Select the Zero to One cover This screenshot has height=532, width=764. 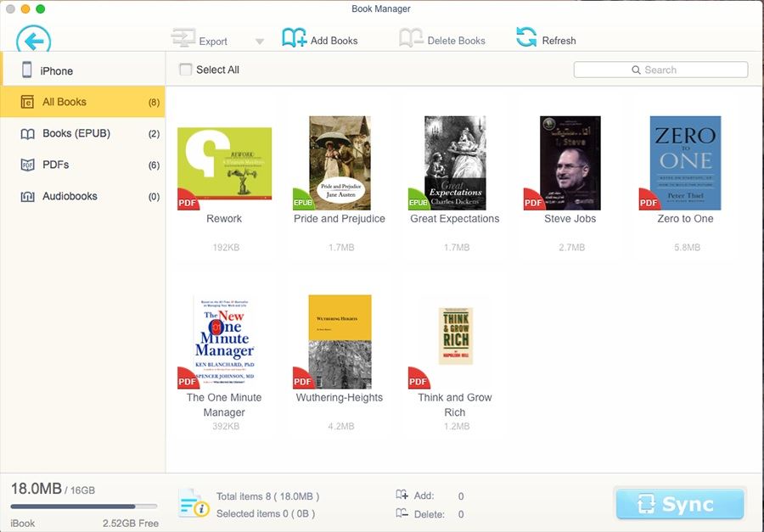[x=686, y=163]
